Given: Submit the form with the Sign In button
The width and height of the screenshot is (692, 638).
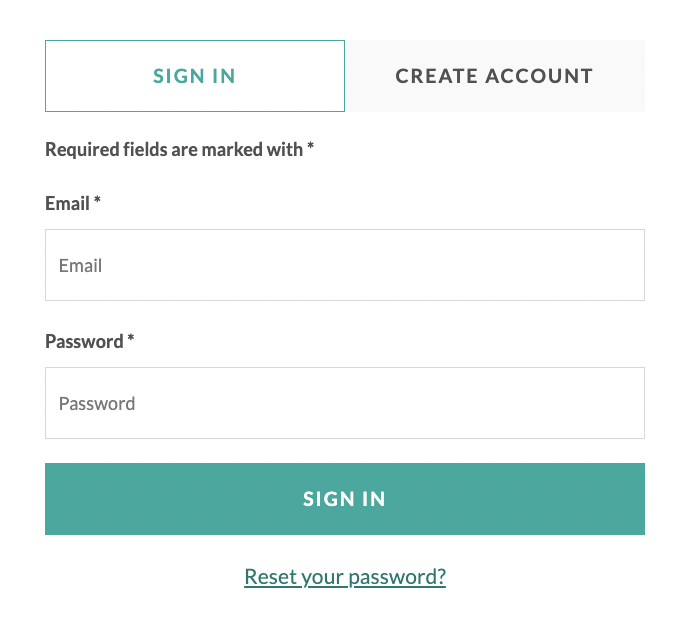Looking at the screenshot, I should click(x=344, y=499).
